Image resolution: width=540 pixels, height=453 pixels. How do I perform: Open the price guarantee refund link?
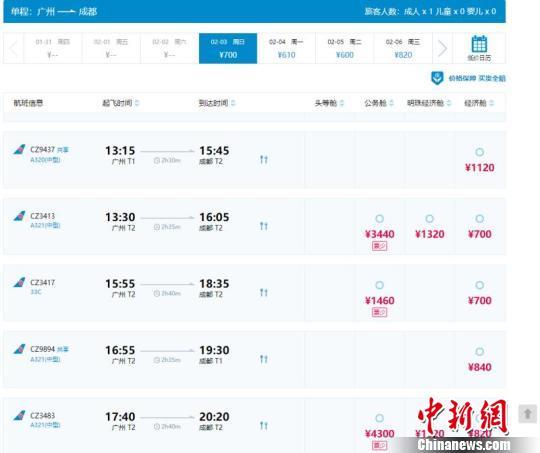(477, 79)
